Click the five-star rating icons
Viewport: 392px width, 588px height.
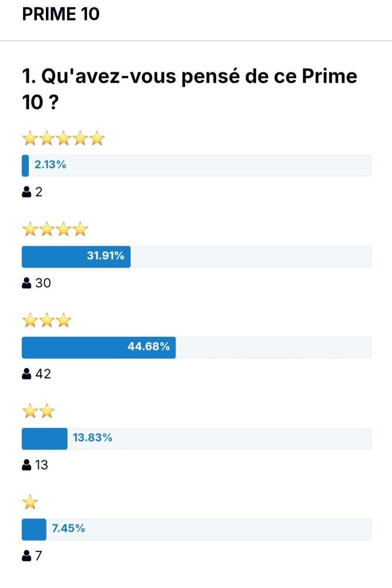(64, 138)
